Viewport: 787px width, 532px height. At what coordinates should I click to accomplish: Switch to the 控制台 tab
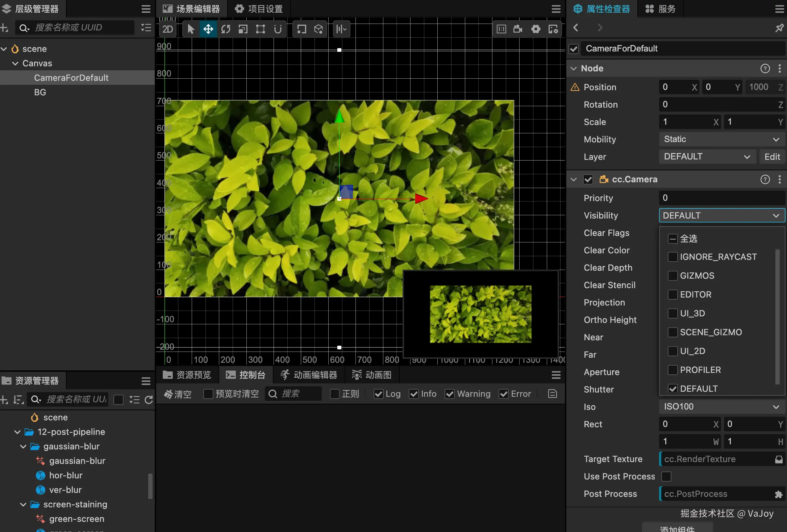tap(246, 375)
